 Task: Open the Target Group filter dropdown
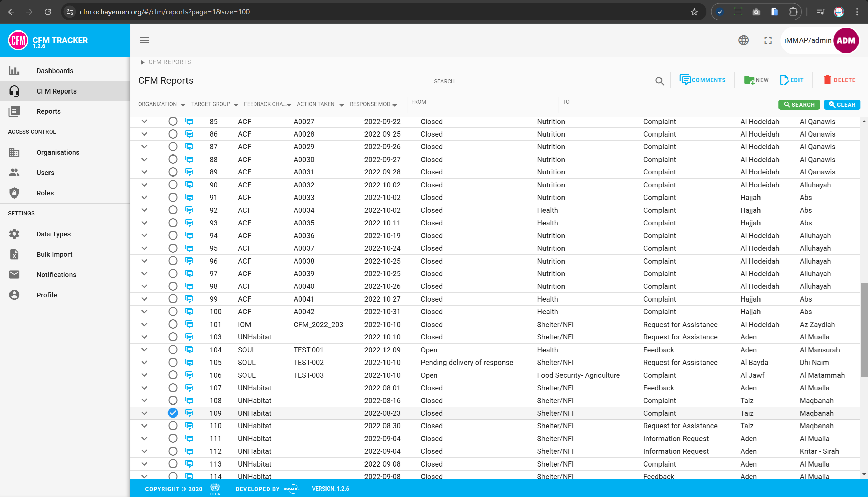215,104
